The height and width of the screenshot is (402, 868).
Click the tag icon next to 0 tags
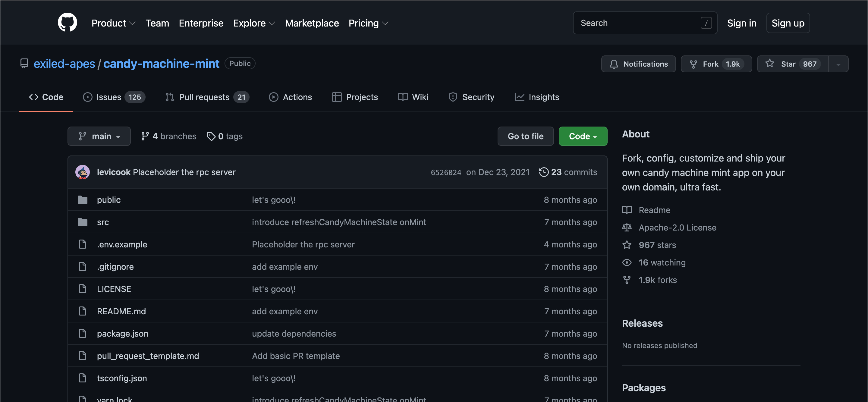[x=211, y=136]
